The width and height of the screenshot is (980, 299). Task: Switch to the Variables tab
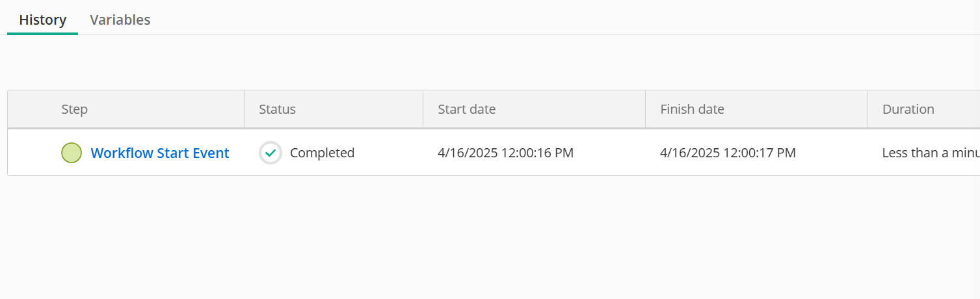click(120, 19)
